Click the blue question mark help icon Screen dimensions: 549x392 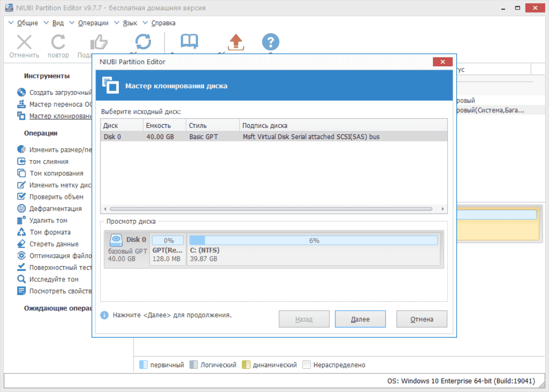270,42
